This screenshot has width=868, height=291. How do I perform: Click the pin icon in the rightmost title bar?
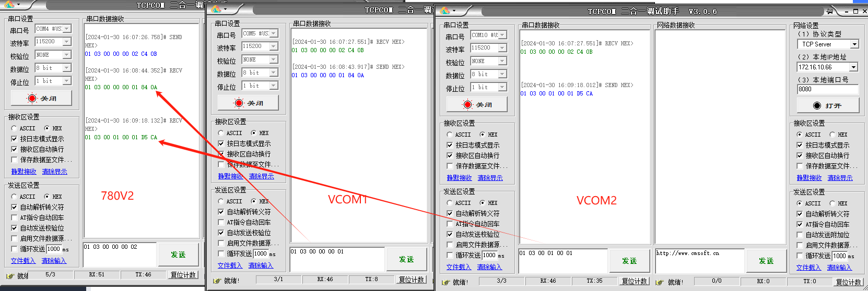point(830,11)
